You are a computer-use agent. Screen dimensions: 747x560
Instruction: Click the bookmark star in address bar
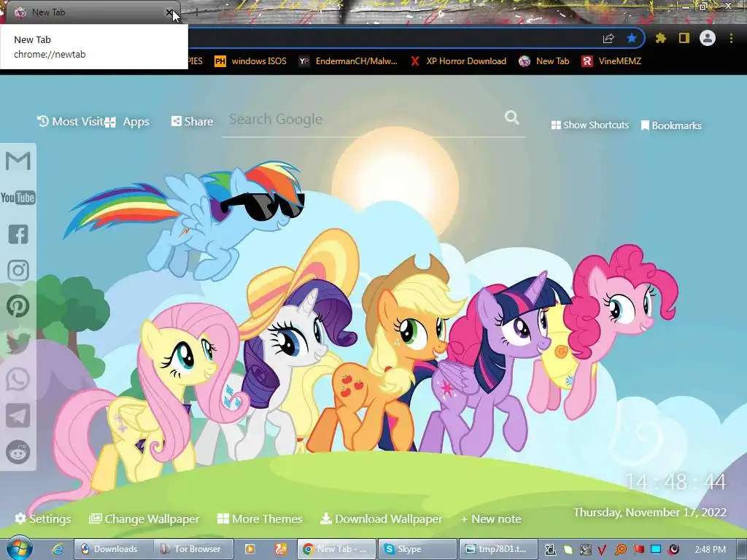pyautogui.click(x=632, y=38)
